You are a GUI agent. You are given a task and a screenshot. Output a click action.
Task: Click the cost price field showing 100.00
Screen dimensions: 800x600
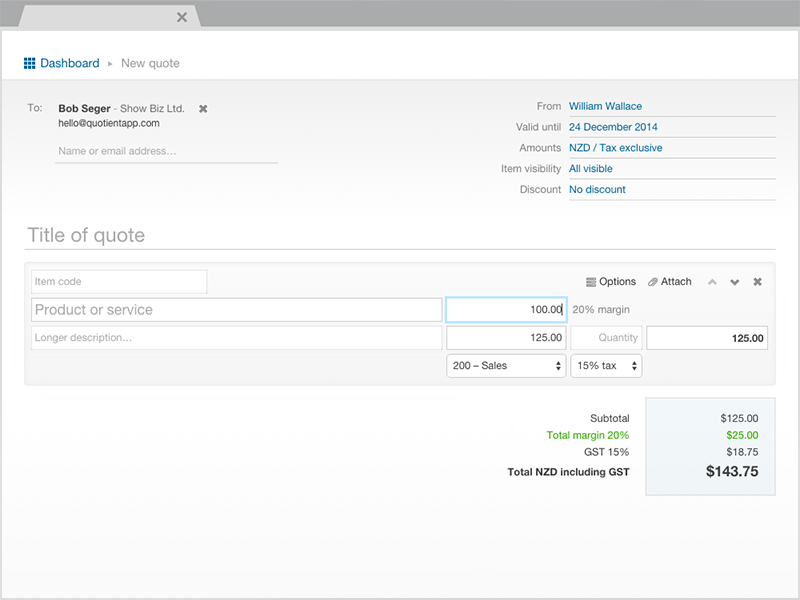[x=506, y=310]
